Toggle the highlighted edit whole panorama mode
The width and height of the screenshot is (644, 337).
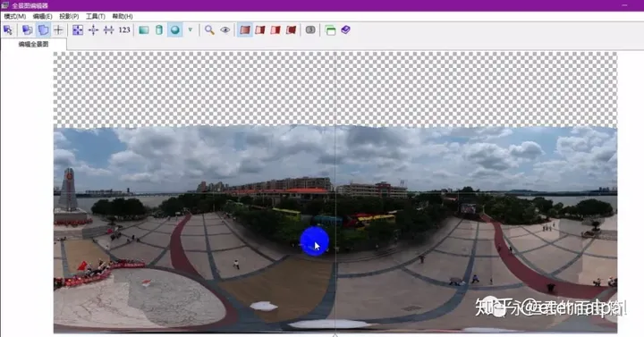(x=43, y=30)
